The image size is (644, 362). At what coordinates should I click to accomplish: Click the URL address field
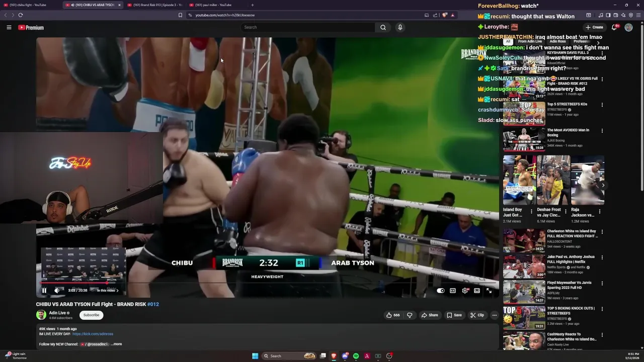tap(307, 15)
